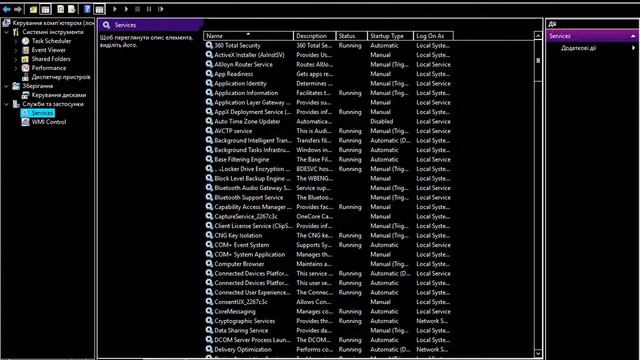Click the gear icon of Cryptographic Services

(x=209, y=321)
